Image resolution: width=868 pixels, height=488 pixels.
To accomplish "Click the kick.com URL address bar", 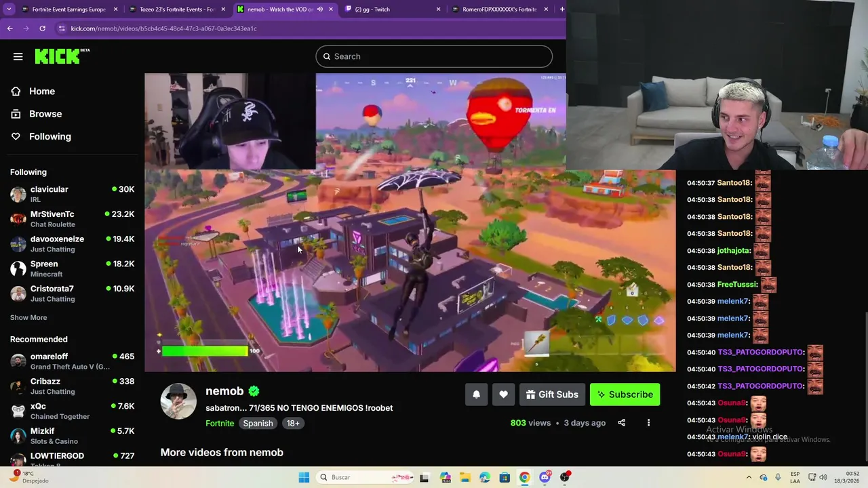I will tap(163, 28).
